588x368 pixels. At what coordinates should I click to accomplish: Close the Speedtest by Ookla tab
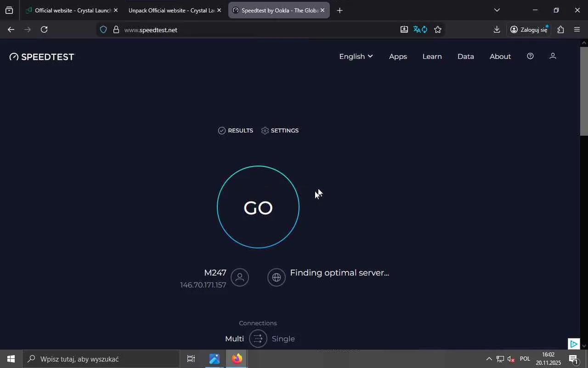322,10
